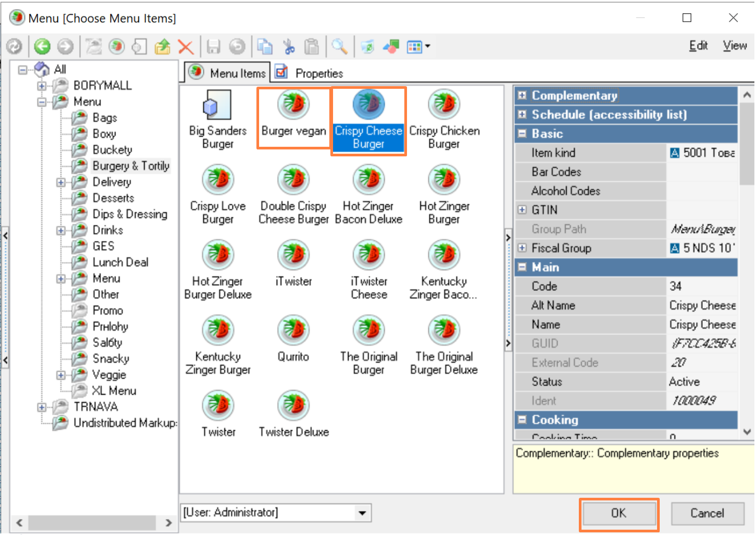Screen dimensions: 756x535
Task: Select the Double Crispy Cheese Burger item
Action: [x=293, y=195]
